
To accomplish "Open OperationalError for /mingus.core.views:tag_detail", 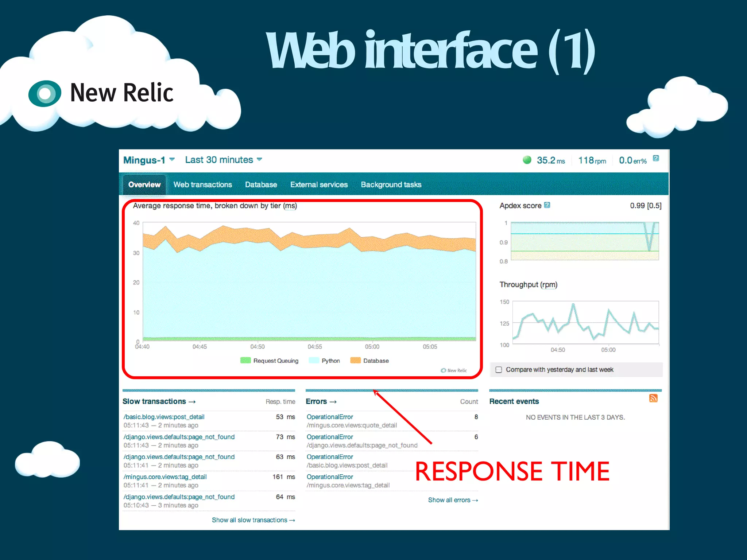I will click(330, 477).
